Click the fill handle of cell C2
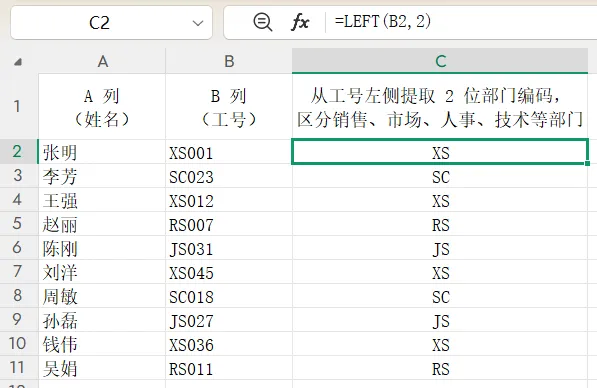Viewport: 597px width, 388px height. point(587,163)
